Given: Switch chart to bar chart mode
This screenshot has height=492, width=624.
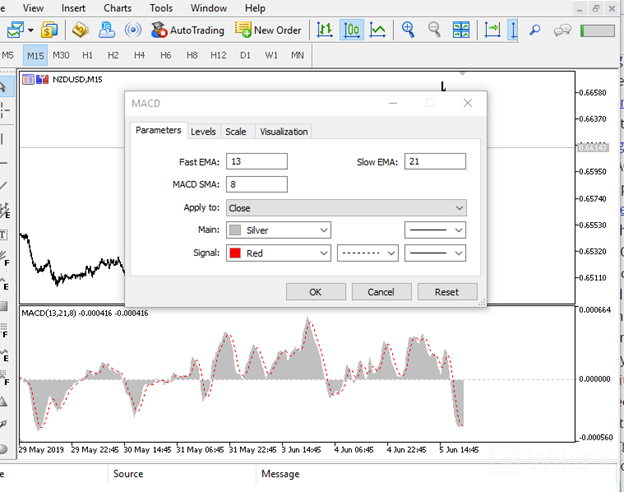Looking at the screenshot, I should click(325, 30).
